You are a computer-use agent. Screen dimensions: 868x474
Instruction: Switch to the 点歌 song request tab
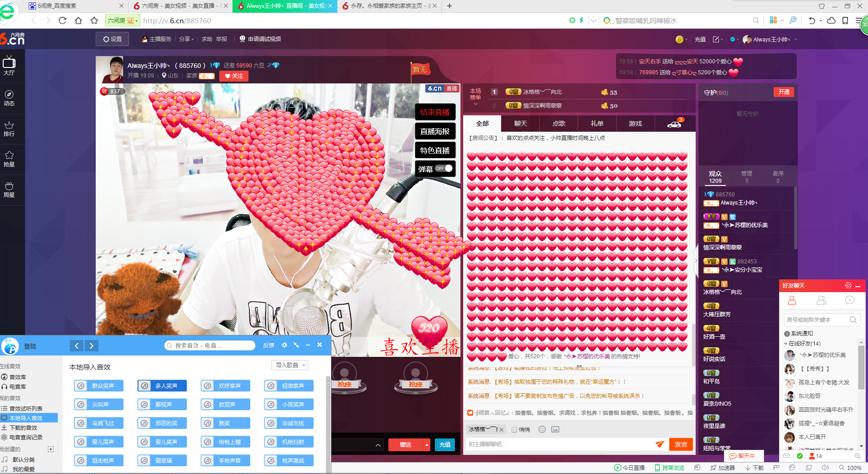[x=558, y=124]
